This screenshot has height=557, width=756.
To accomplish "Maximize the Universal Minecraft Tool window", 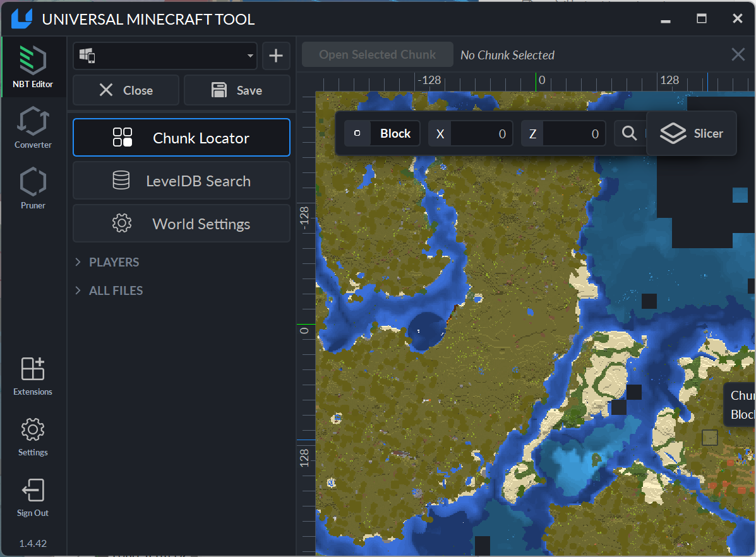I will point(702,19).
